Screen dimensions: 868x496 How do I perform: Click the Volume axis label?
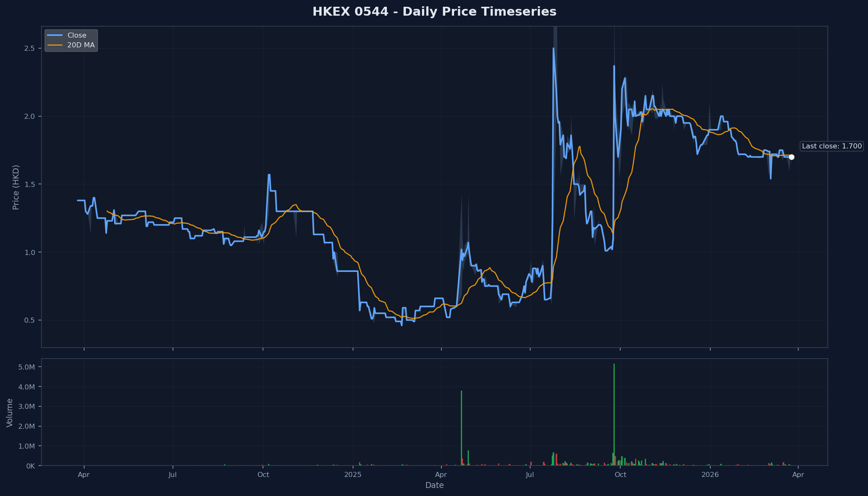pos(10,413)
